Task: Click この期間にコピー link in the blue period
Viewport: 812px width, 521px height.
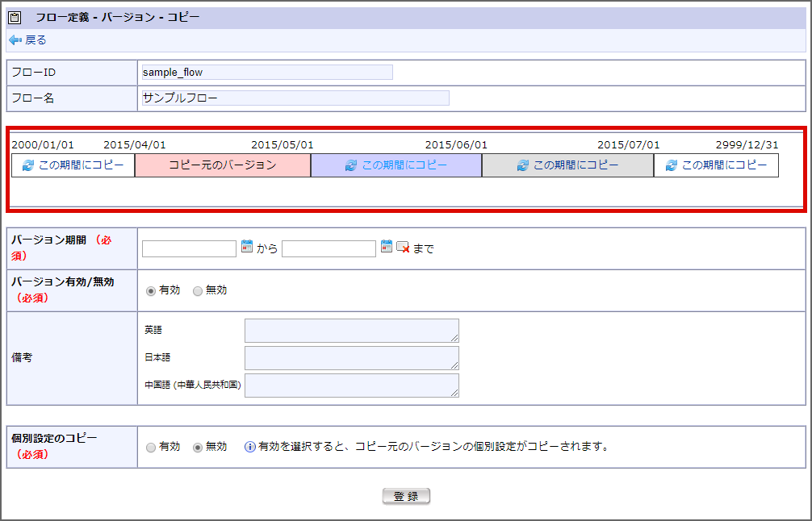Action: [x=404, y=165]
